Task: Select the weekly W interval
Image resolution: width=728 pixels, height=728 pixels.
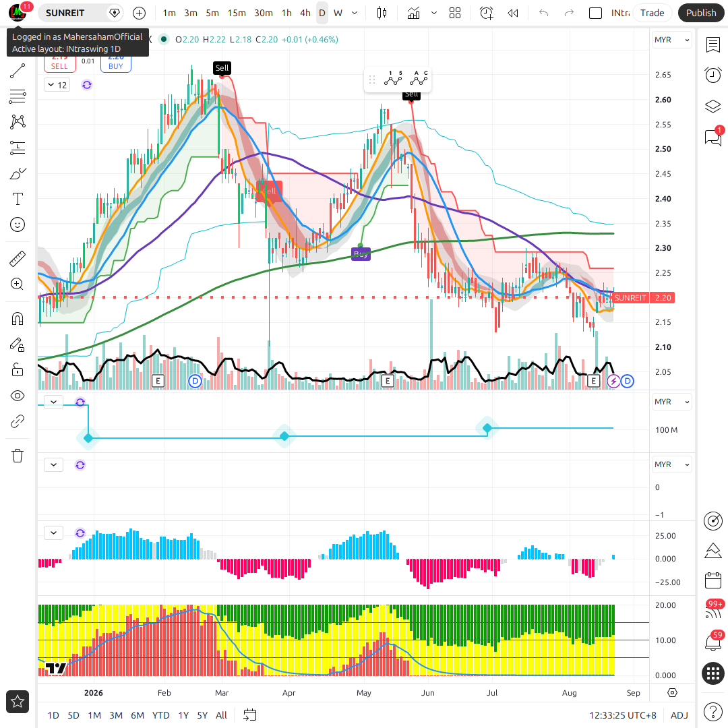Action: 338,13
